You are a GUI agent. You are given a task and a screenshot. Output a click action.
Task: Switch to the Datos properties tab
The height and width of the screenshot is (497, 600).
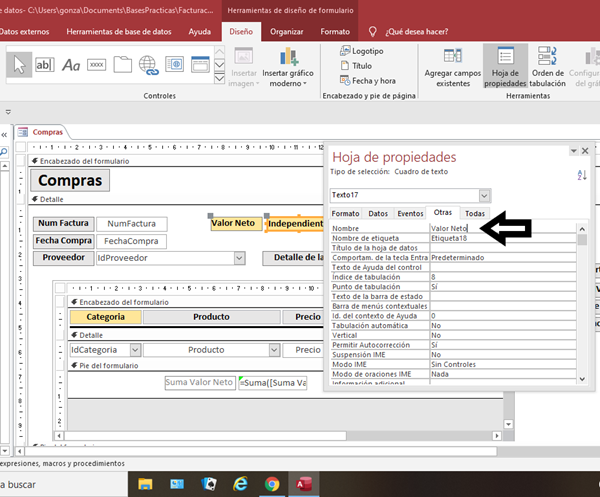click(x=378, y=213)
